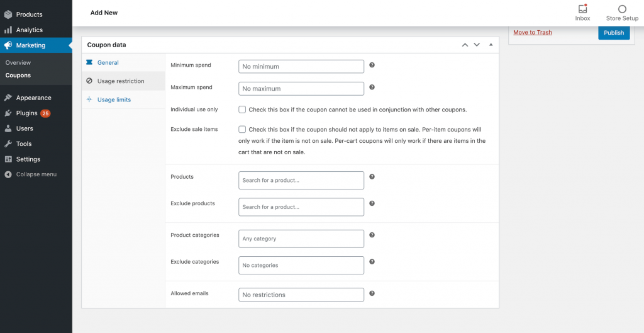This screenshot has width=644, height=333.
Task: Open Store Setup circle icon
Action: (622, 9)
